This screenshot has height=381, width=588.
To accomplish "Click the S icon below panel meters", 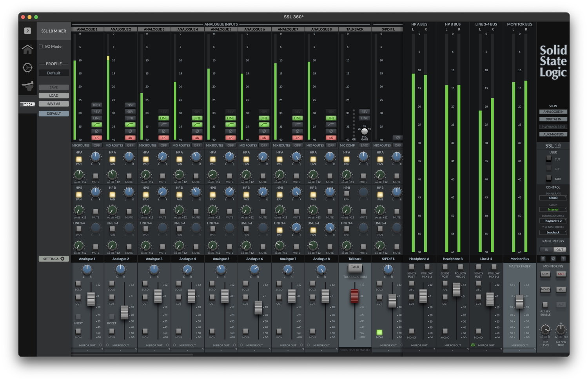I will [x=543, y=259].
